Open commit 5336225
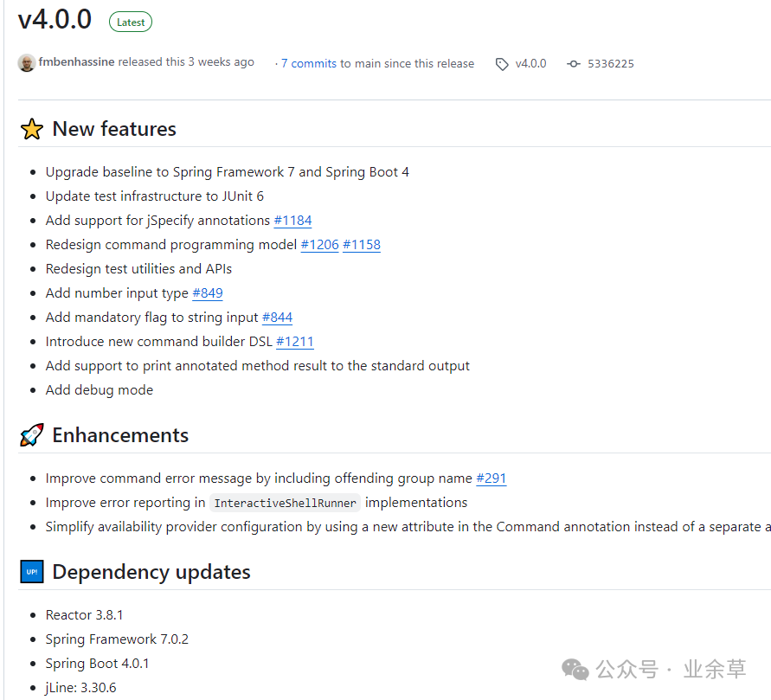 tap(611, 63)
